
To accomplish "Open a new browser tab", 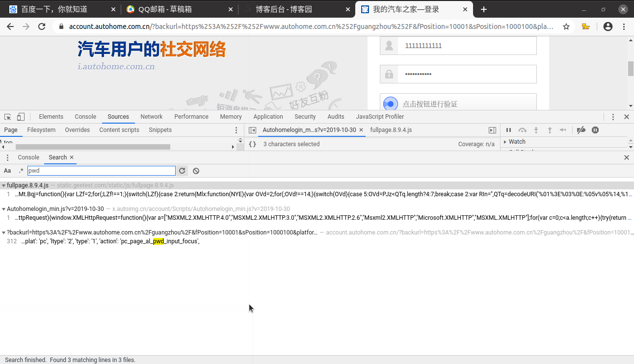I will (484, 9).
